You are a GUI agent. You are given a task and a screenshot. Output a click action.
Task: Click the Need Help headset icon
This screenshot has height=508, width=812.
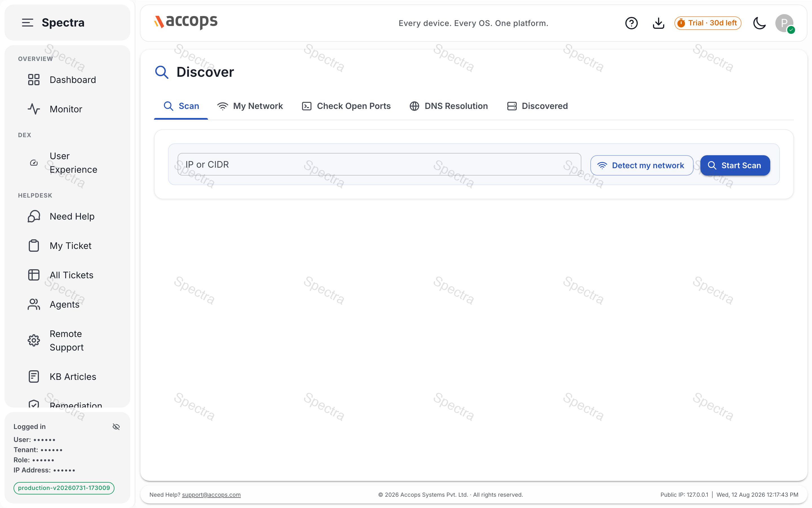[34, 216]
